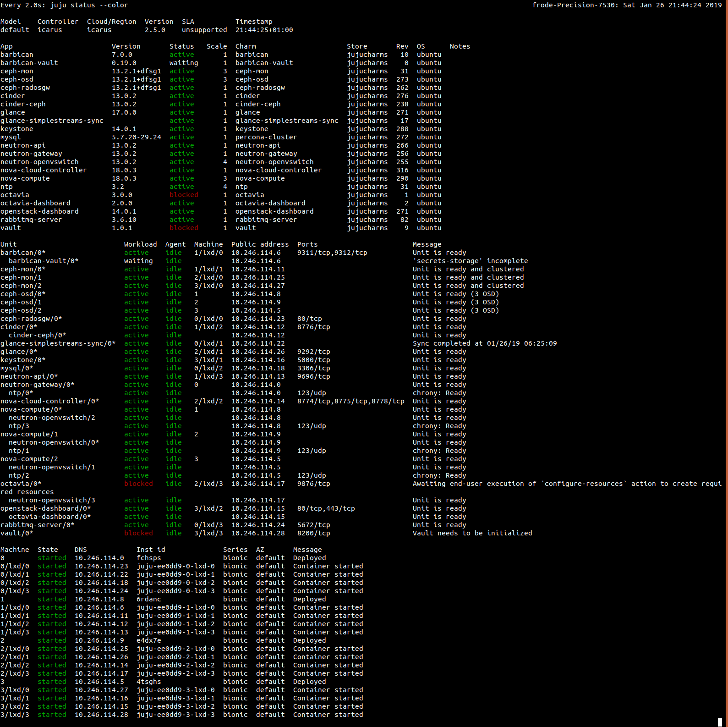Select the nova-cloud-controller rev 316
Image resolution: width=728 pixels, height=727 pixels.
tap(402, 170)
